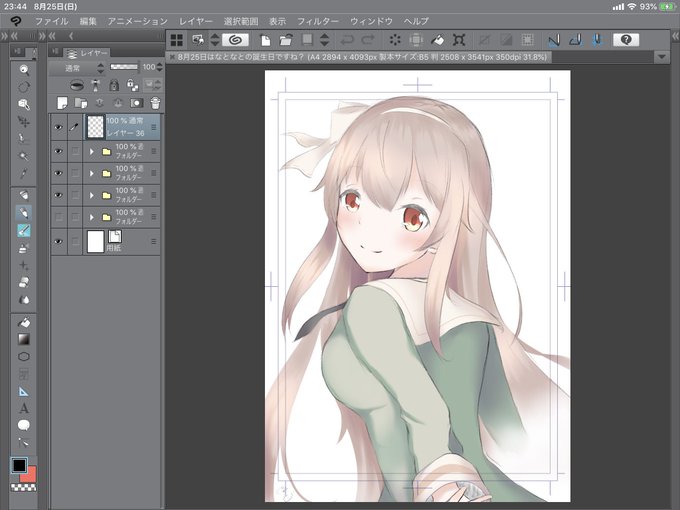
Task: Select the Pen tool
Action: (24, 195)
